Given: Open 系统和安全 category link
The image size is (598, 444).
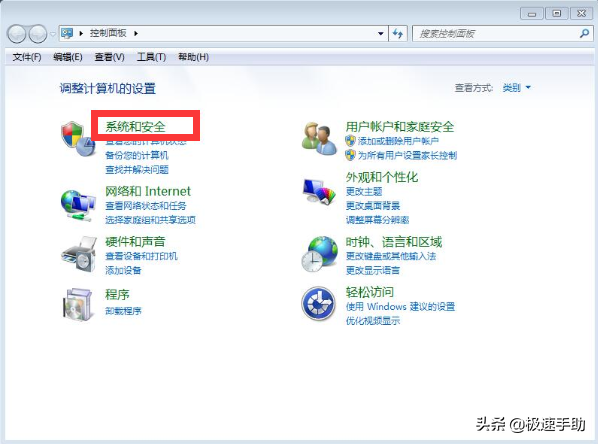Looking at the screenshot, I should point(135,126).
